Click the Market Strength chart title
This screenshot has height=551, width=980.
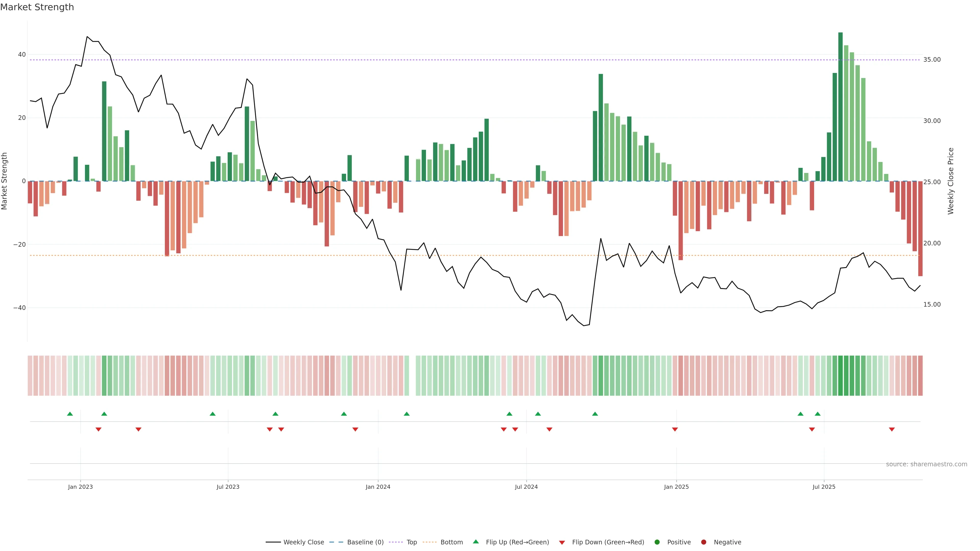[37, 7]
